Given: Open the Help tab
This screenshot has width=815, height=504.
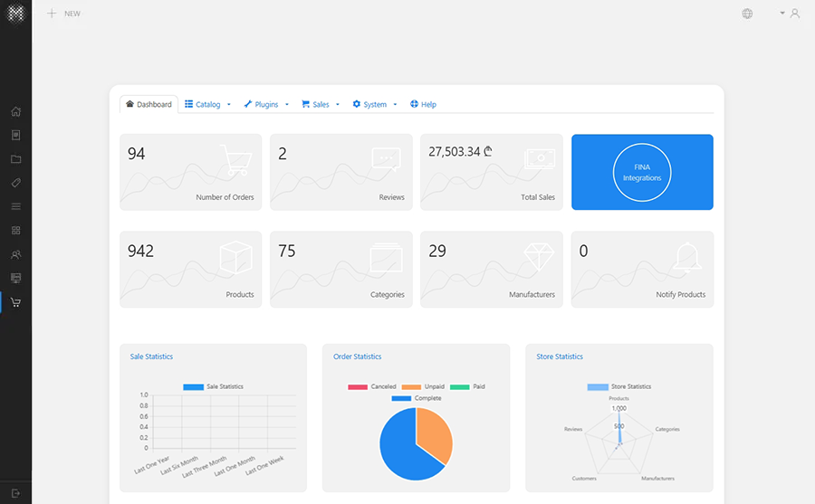Looking at the screenshot, I should [423, 105].
